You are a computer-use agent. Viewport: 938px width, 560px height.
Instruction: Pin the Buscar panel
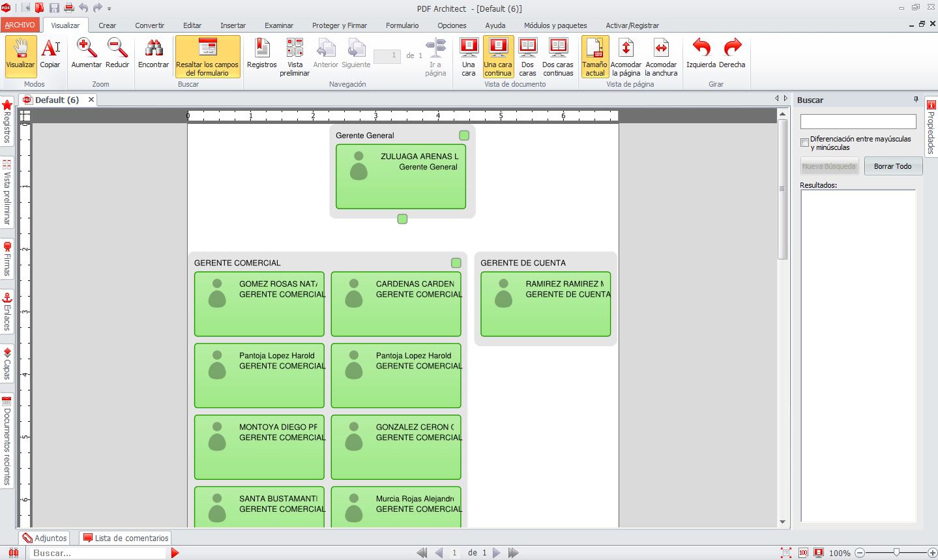[x=916, y=100]
